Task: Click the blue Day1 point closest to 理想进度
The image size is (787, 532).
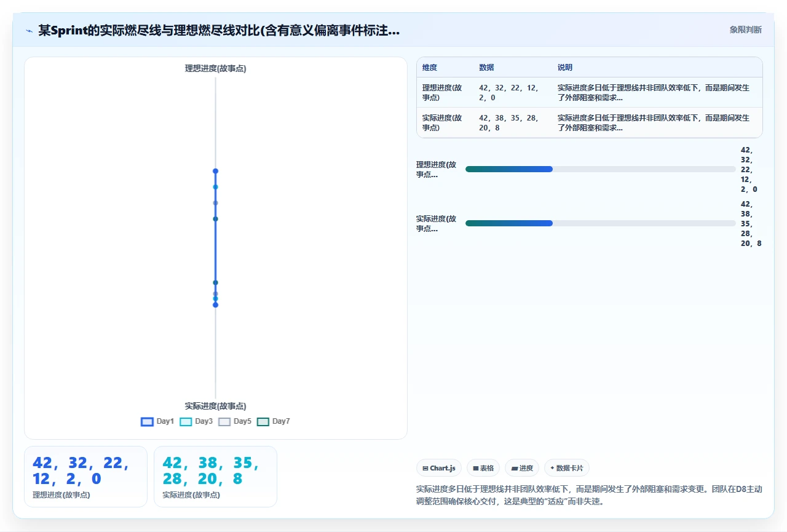Action: pos(216,171)
